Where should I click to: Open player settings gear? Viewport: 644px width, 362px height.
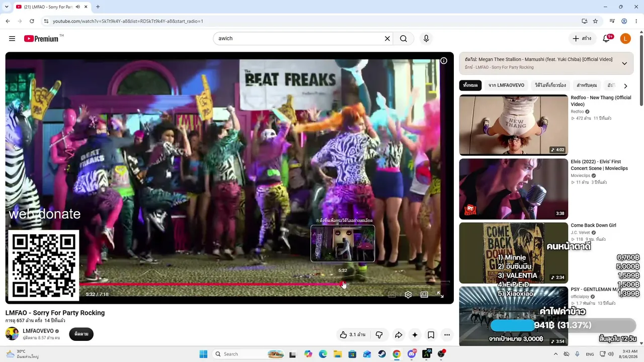[x=408, y=295]
